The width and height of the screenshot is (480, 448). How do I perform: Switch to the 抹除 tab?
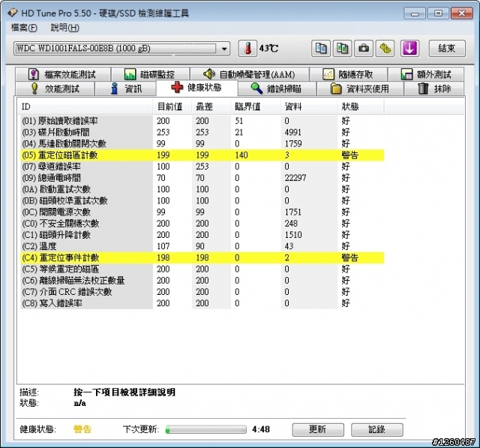tap(434, 89)
